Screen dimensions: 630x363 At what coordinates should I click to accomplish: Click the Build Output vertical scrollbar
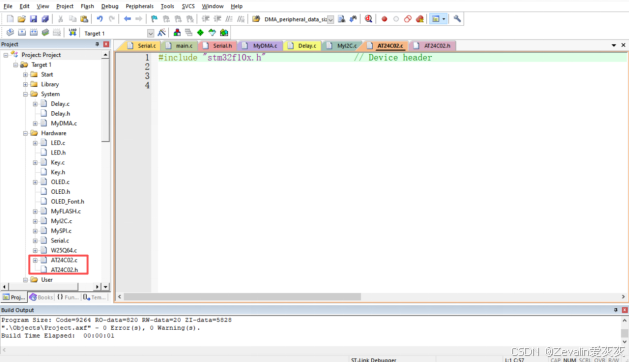click(624, 331)
